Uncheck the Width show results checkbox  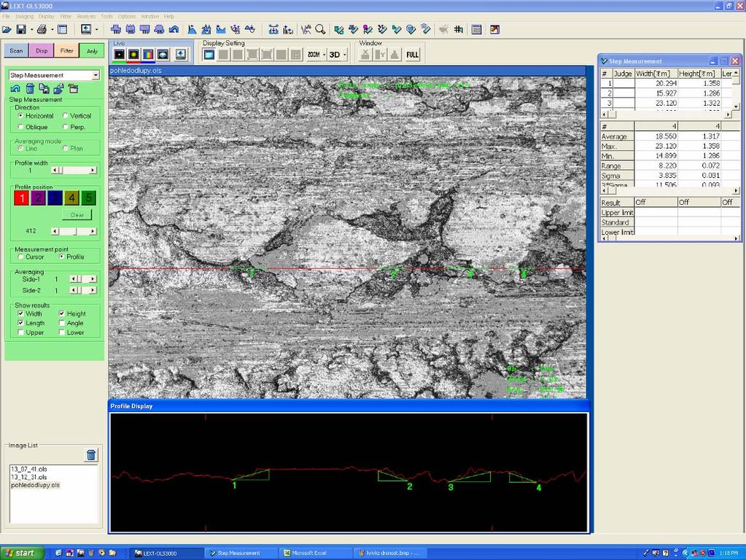(20, 314)
